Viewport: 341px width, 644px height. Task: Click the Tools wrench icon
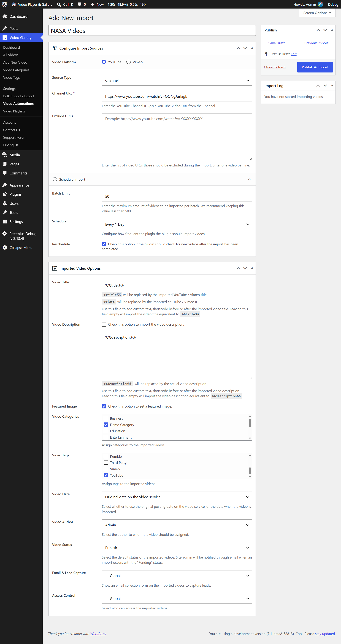[5, 212]
